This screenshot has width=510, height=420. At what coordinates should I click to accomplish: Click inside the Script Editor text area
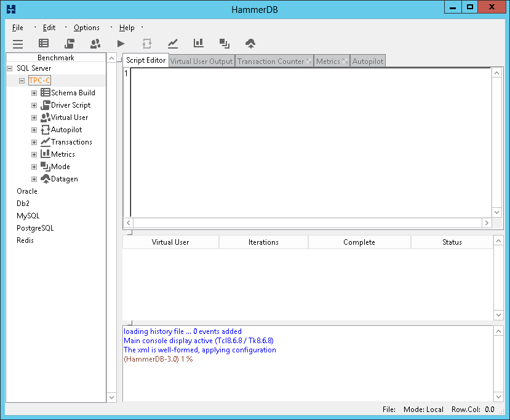(x=311, y=143)
